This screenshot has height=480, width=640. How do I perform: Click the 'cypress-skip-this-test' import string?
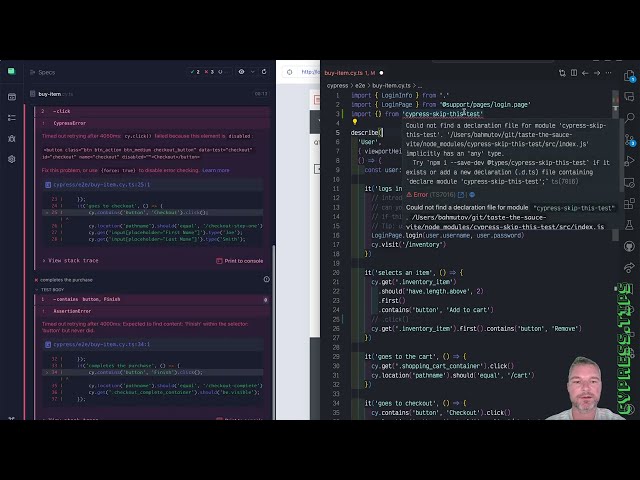[442, 114]
